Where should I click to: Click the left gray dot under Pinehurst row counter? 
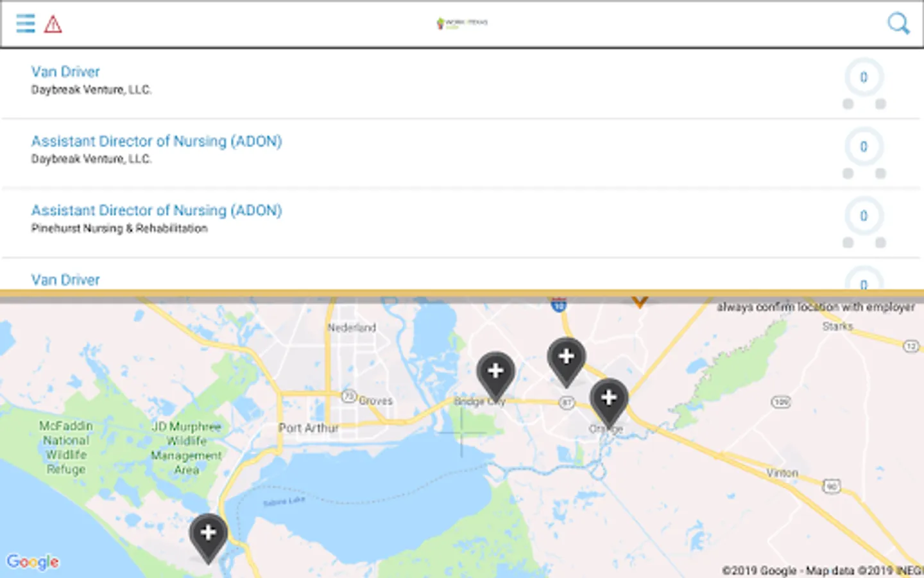point(848,243)
